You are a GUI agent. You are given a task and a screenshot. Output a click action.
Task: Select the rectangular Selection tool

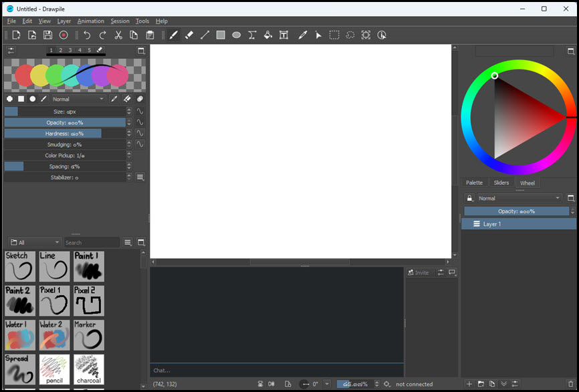coord(334,35)
